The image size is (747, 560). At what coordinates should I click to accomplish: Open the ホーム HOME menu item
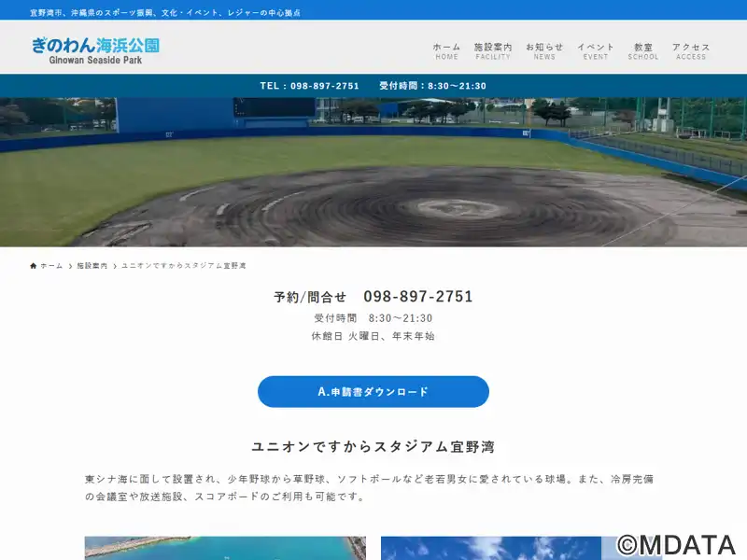446,51
